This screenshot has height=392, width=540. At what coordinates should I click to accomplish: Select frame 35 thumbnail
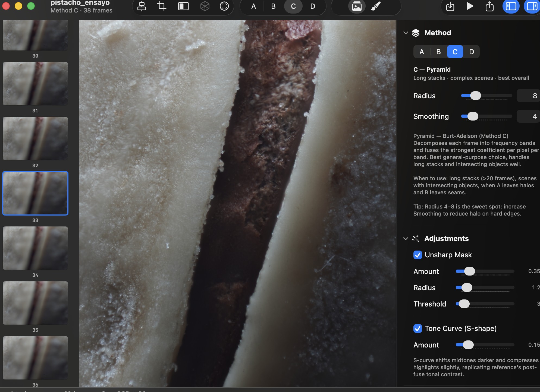35,303
